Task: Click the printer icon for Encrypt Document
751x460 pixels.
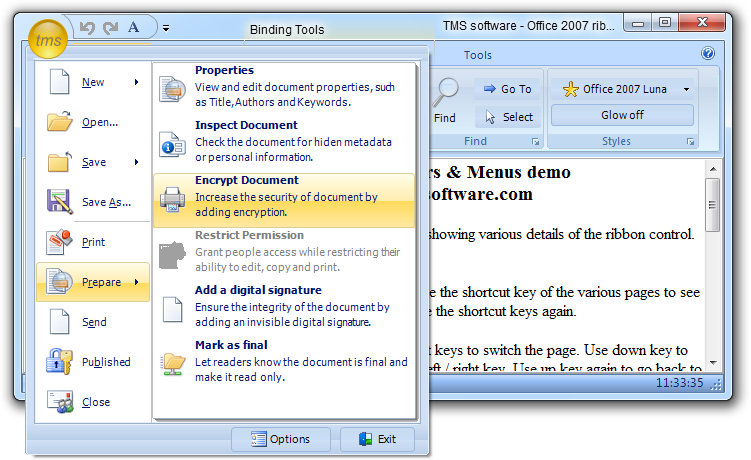Action: [172, 199]
